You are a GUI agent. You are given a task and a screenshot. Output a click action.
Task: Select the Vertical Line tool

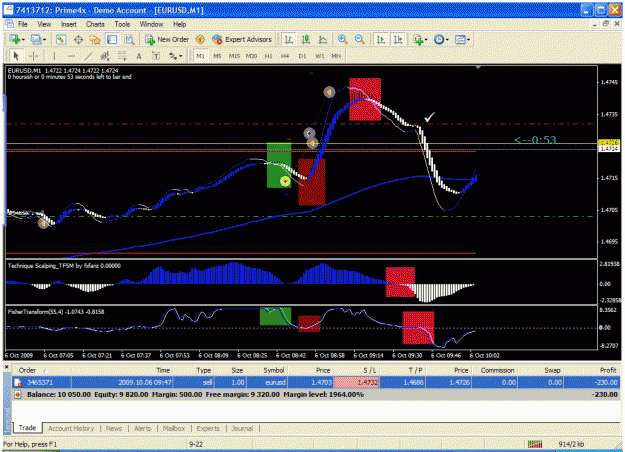(54, 56)
